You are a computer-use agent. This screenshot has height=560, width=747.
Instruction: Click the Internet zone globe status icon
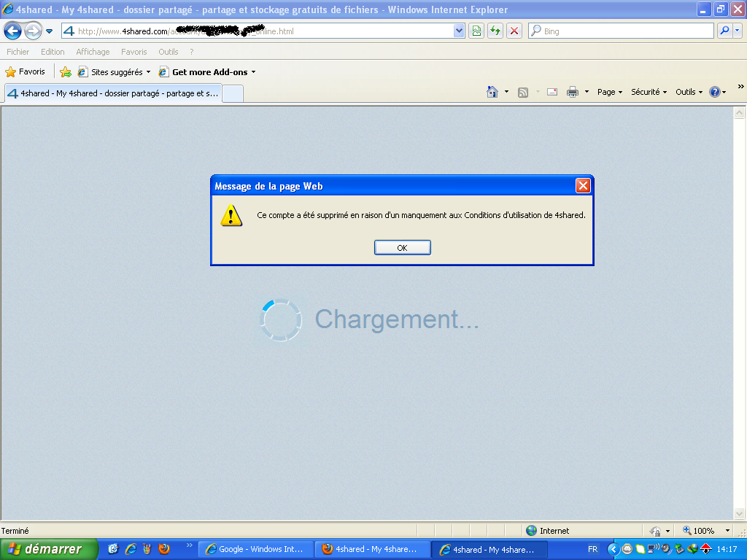pos(531,531)
